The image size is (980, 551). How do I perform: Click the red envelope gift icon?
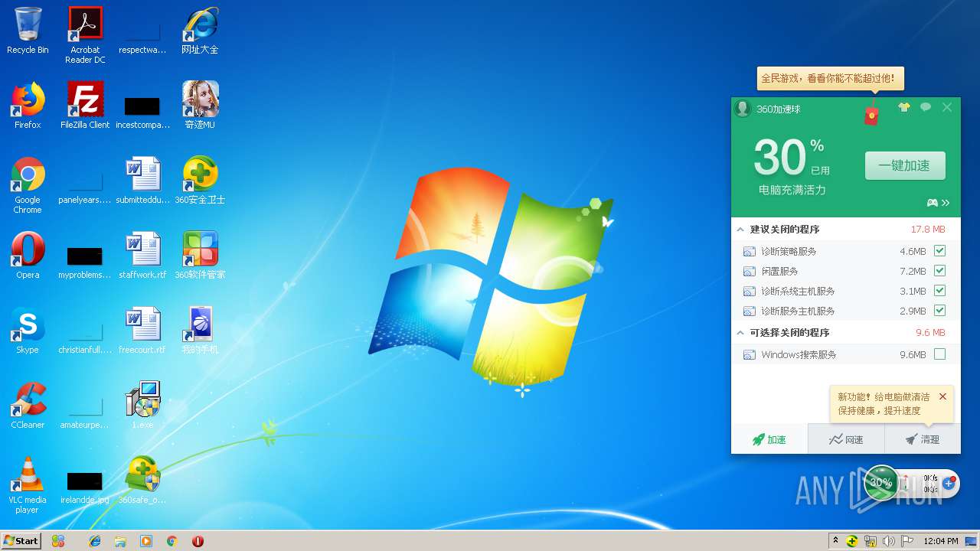871,115
